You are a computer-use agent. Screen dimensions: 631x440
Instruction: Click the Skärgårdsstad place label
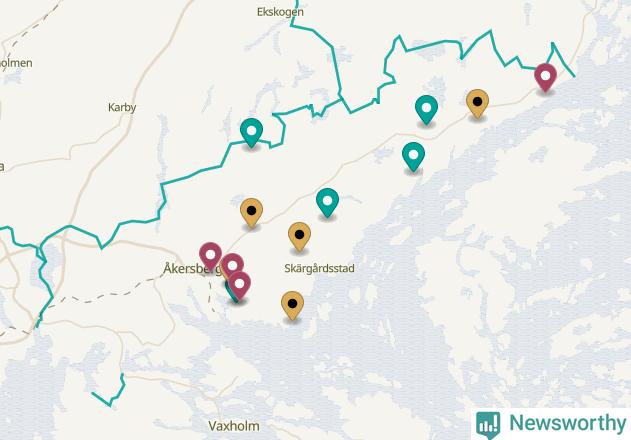[x=319, y=269]
